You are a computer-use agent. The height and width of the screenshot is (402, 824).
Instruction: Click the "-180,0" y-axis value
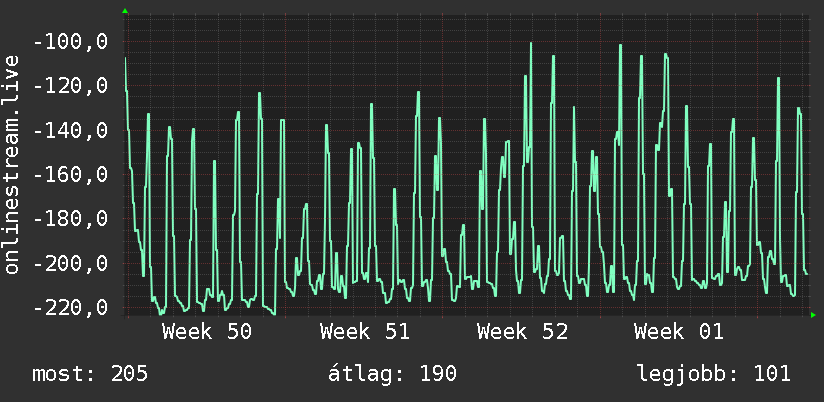pos(71,219)
